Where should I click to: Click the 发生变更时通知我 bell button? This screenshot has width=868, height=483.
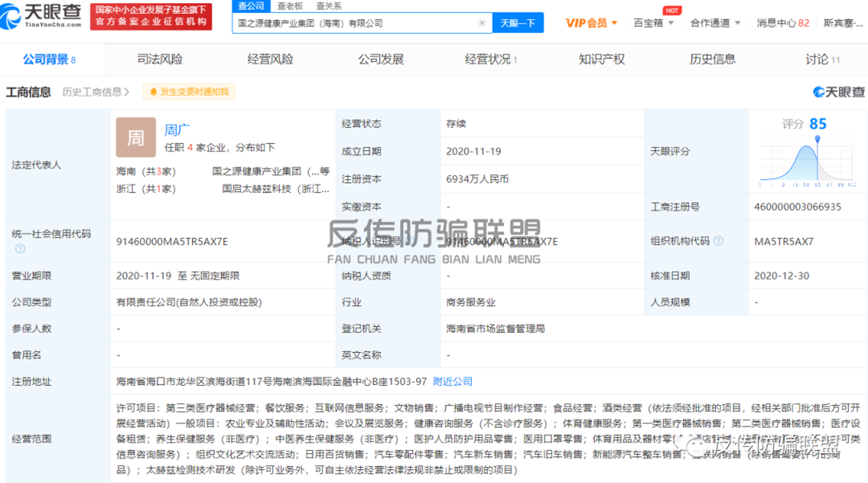click(x=189, y=92)
